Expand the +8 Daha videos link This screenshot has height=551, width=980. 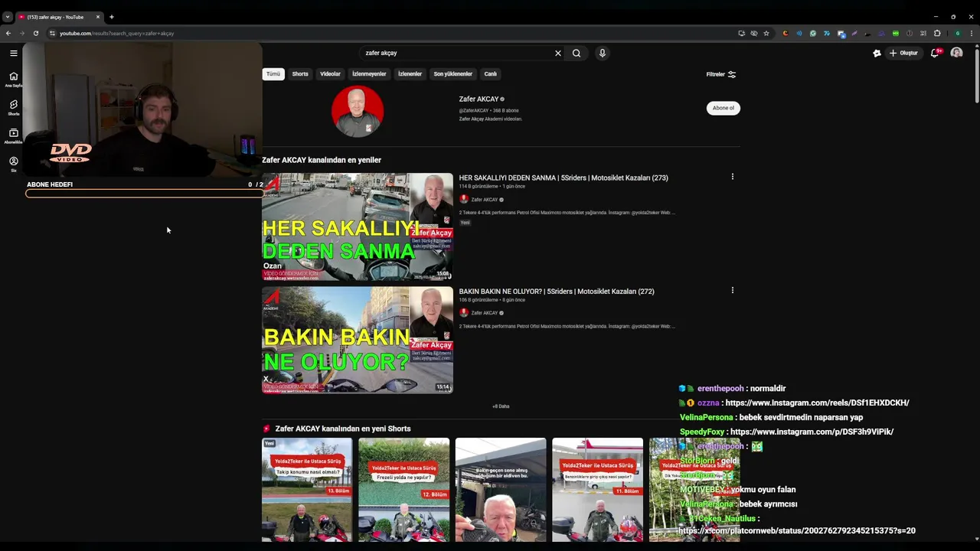[x=501, y=406]
